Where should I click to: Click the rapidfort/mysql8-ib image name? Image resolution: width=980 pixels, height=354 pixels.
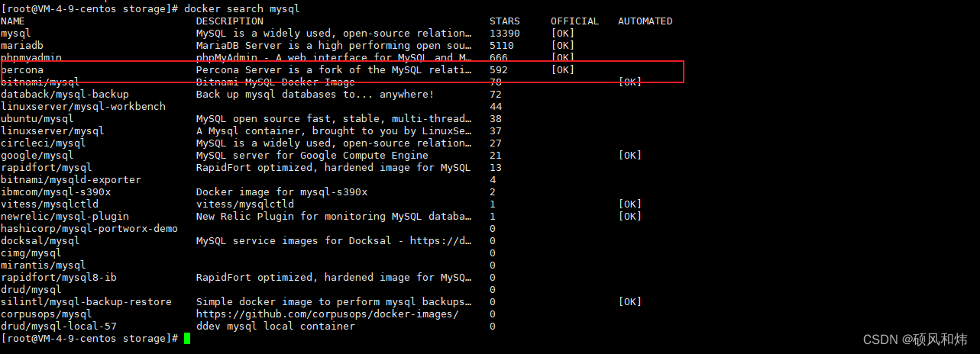click(59, 278)
